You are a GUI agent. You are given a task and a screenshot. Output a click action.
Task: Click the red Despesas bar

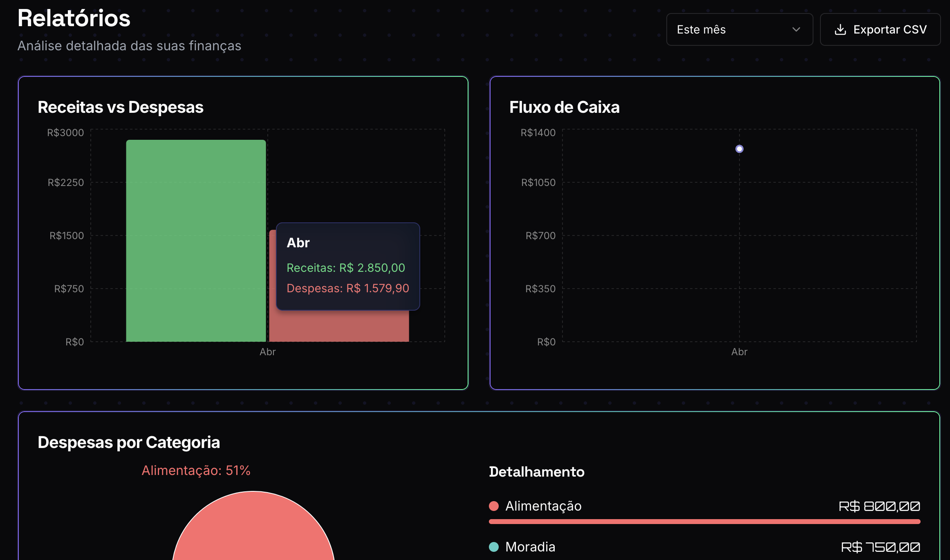tap(339, 326)
